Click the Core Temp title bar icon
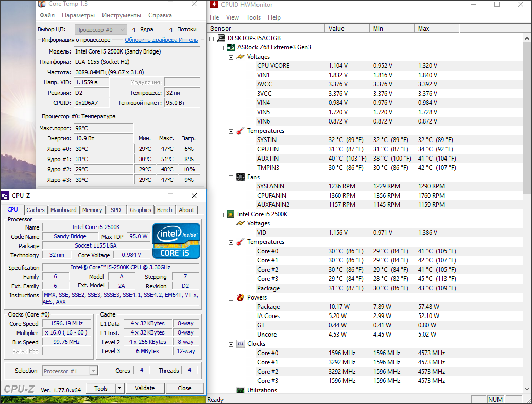 click(41, 4)
